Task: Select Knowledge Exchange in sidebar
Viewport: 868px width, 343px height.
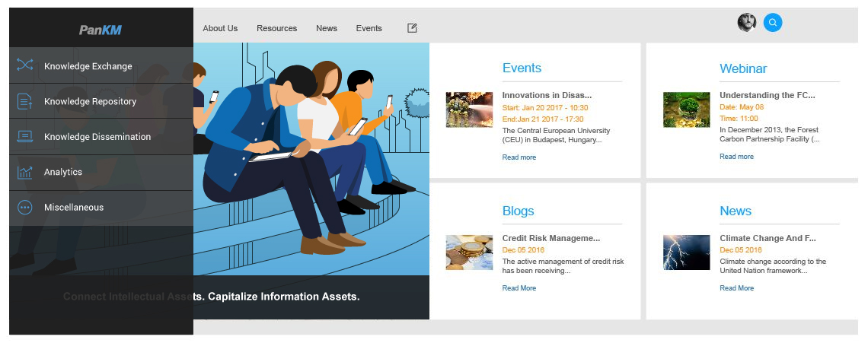Action: 101,66
